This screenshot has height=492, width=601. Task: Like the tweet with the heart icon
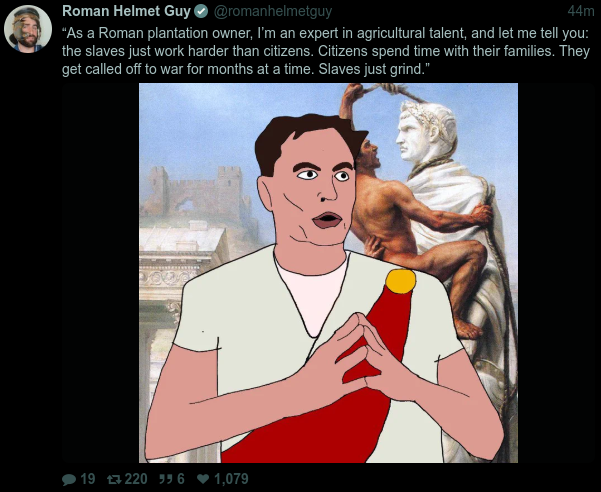click(203, 479)
